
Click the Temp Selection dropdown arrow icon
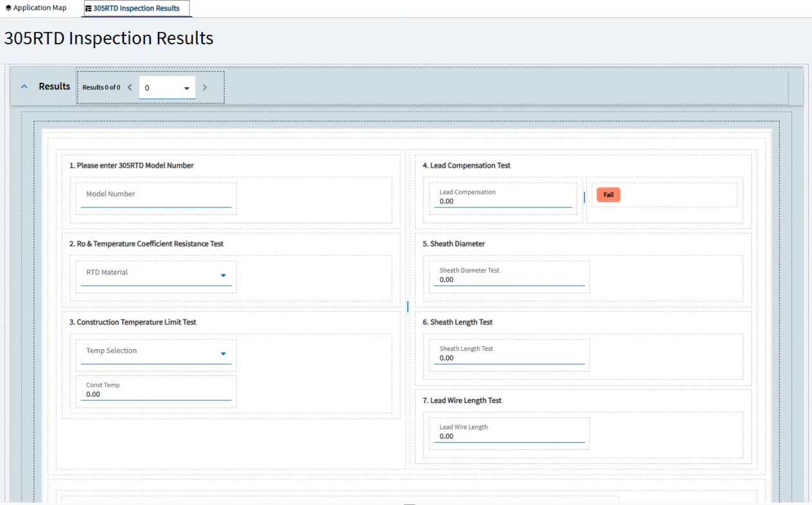pyautogui.click(x=223, y=354)
